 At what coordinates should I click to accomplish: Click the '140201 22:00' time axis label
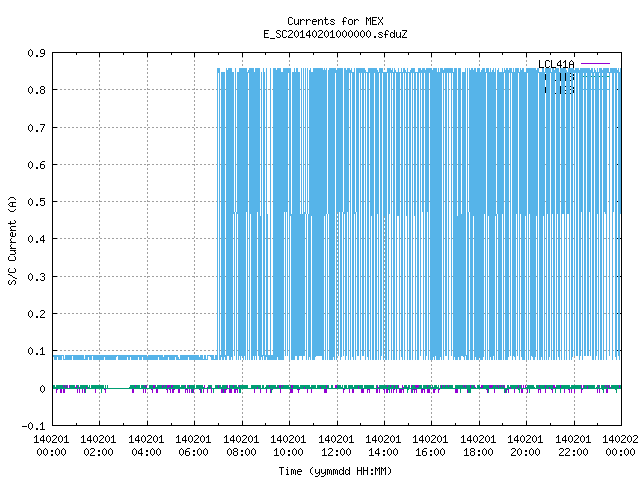[573, 446]
